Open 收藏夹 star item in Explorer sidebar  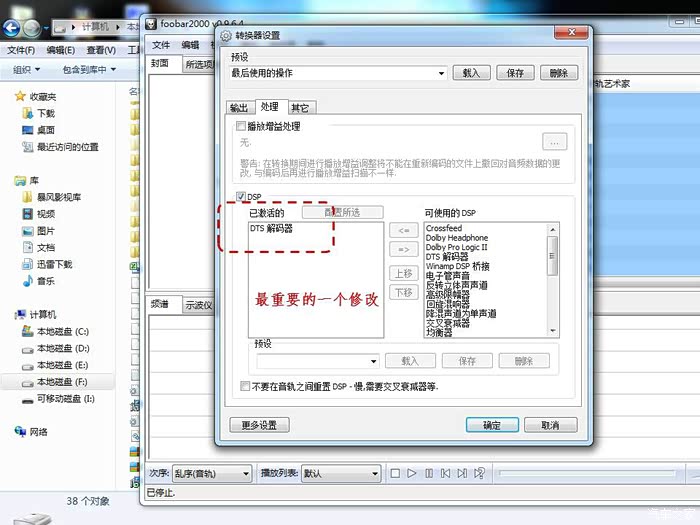tap(36, 96)
